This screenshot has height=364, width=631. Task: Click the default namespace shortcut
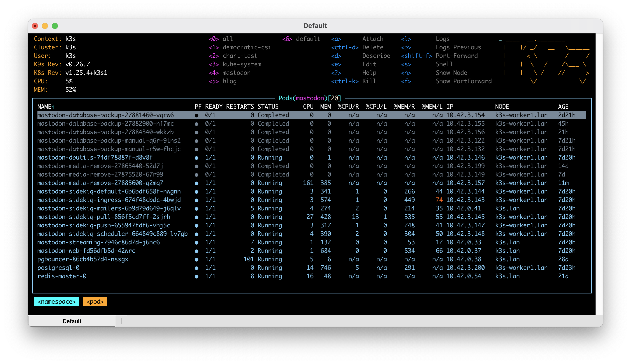pyautogui.click(x=301, y=39)
